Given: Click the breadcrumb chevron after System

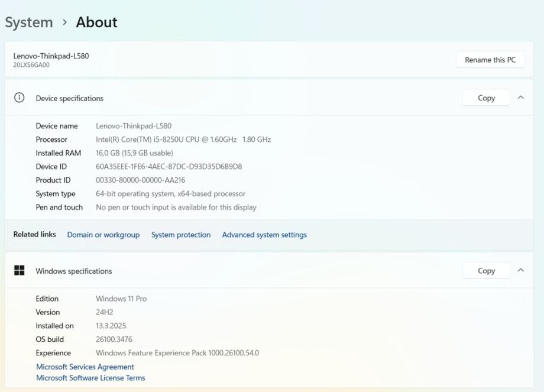Looking at the screenshot, I should 64,22.
